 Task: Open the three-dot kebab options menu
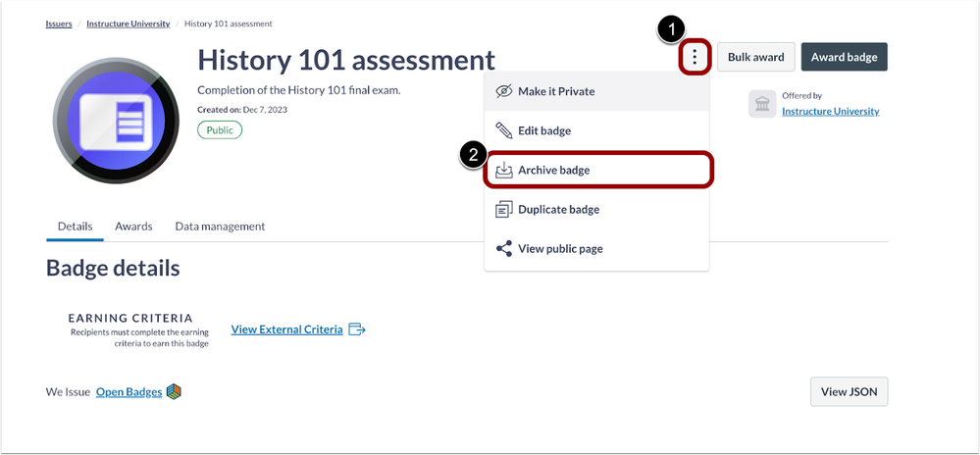coord(695,57)
